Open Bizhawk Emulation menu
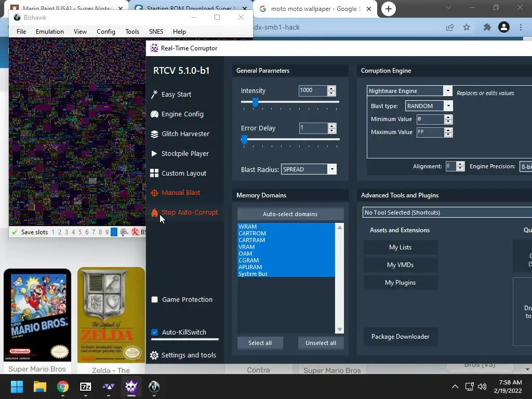 click(50, 32)
